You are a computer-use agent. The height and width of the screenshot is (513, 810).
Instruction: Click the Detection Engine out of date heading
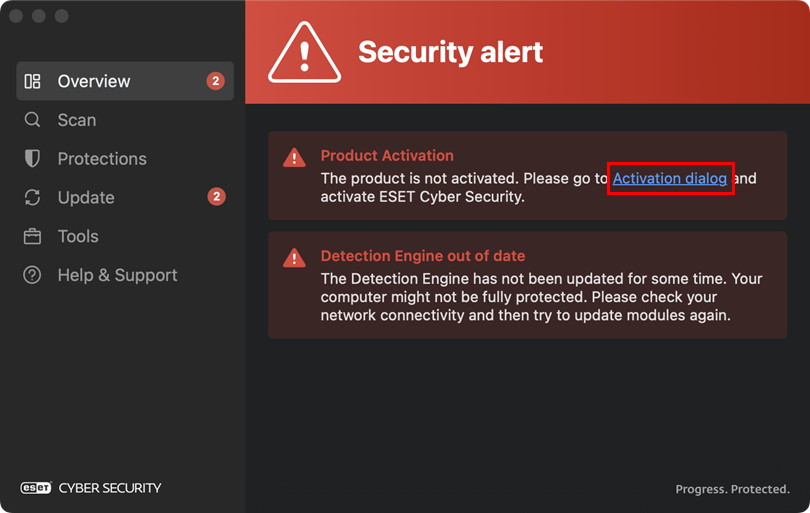click(422, 256)
